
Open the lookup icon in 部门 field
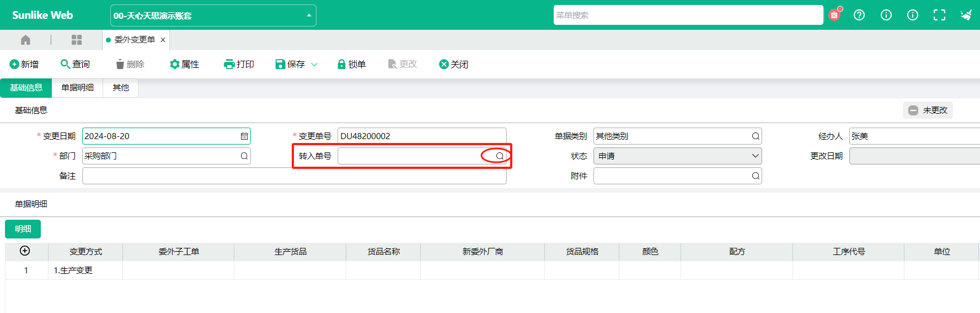tap(244, 156)
